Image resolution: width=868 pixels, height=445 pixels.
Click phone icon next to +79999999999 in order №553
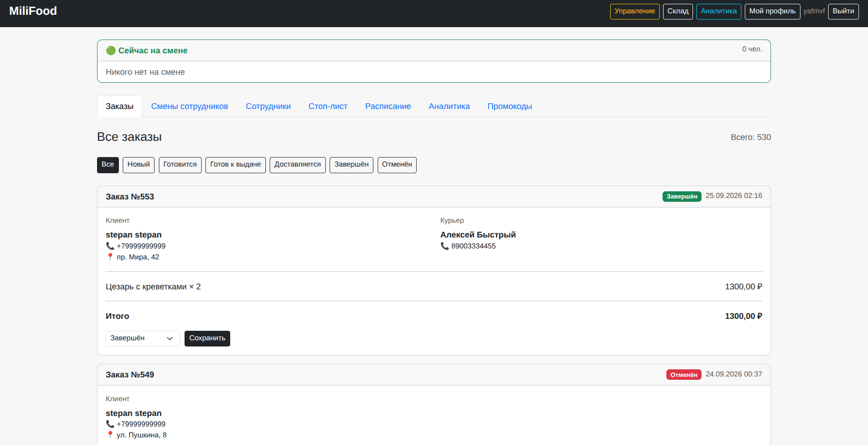click(110, 246)
